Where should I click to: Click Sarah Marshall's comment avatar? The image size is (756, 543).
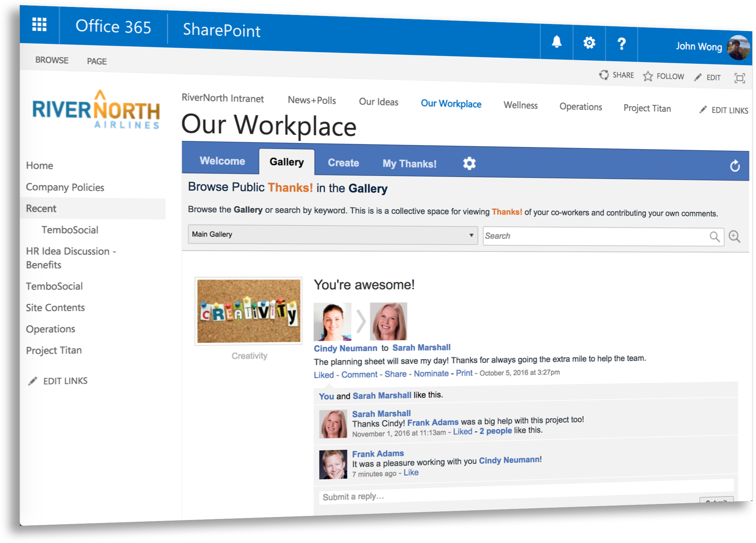(x=333, y=424)
